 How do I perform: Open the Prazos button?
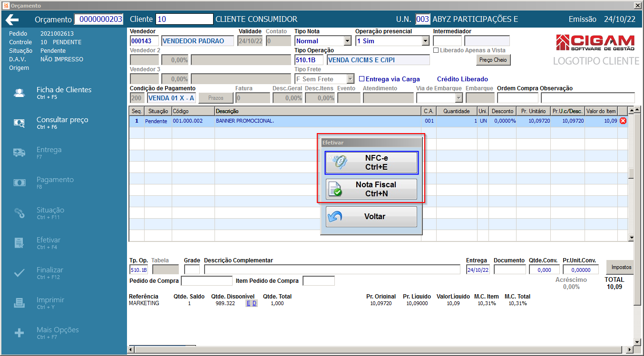(x=216, y=97)
